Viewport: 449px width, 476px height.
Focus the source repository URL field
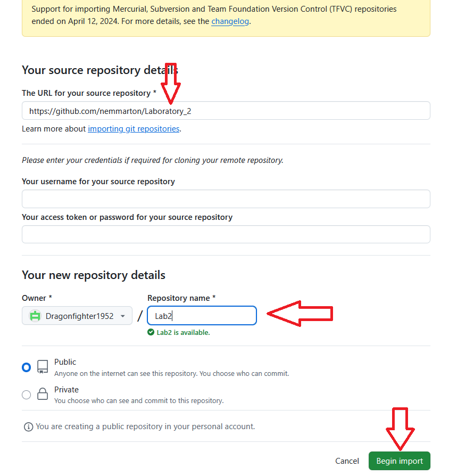(x=226, y=111)
